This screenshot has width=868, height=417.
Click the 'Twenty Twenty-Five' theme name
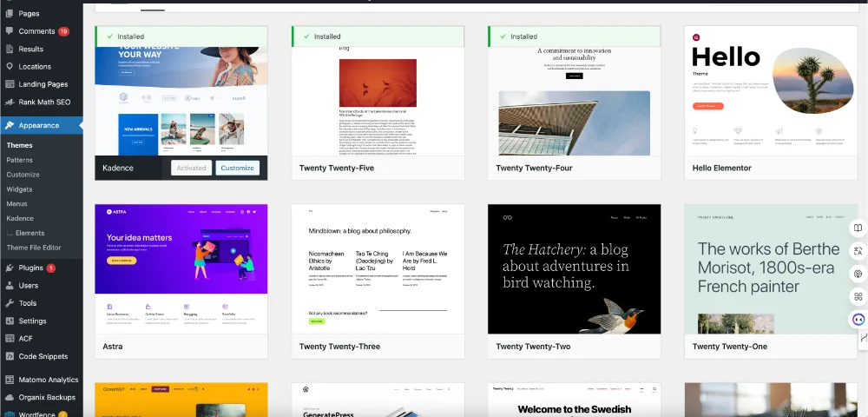point(337,168)
